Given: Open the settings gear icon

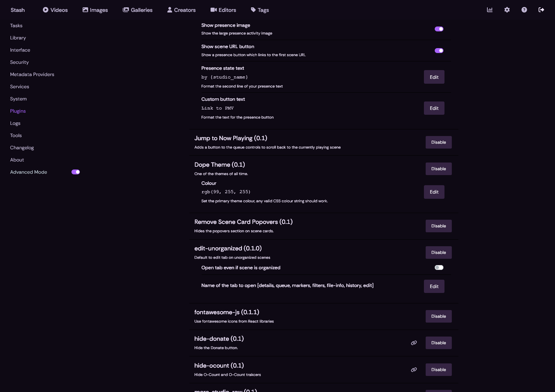Looking at the screenshot, I should (x=507, y=10).
